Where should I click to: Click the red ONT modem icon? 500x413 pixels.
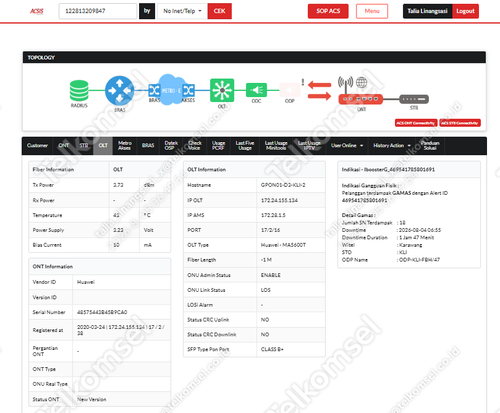pyautogui.click(x=361, y=99)
